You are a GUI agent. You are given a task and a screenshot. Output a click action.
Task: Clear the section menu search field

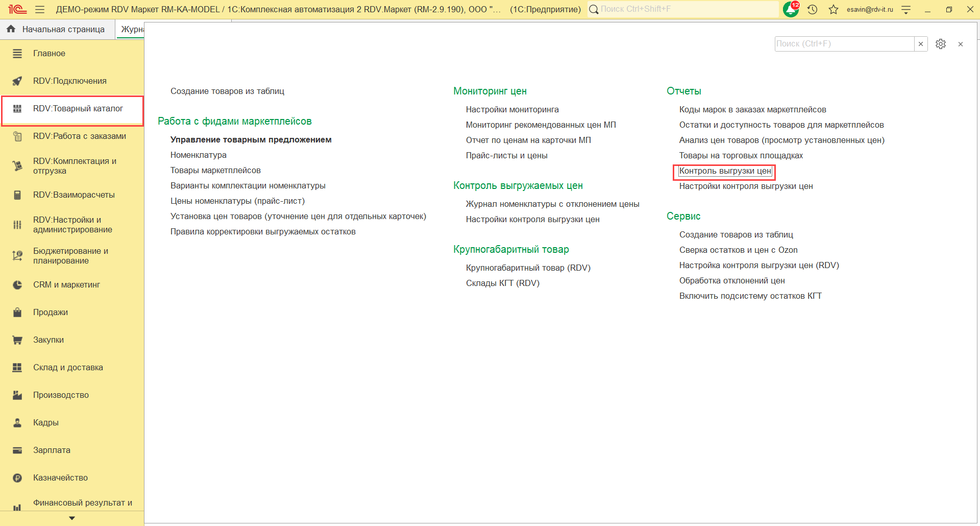[x=921, y=44]
